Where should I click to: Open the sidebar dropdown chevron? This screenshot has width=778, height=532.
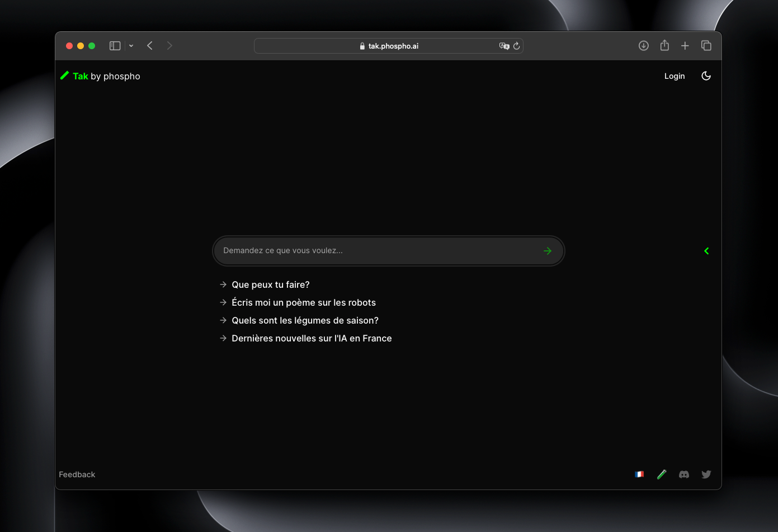pyautogui.click(x=131, y=46)
